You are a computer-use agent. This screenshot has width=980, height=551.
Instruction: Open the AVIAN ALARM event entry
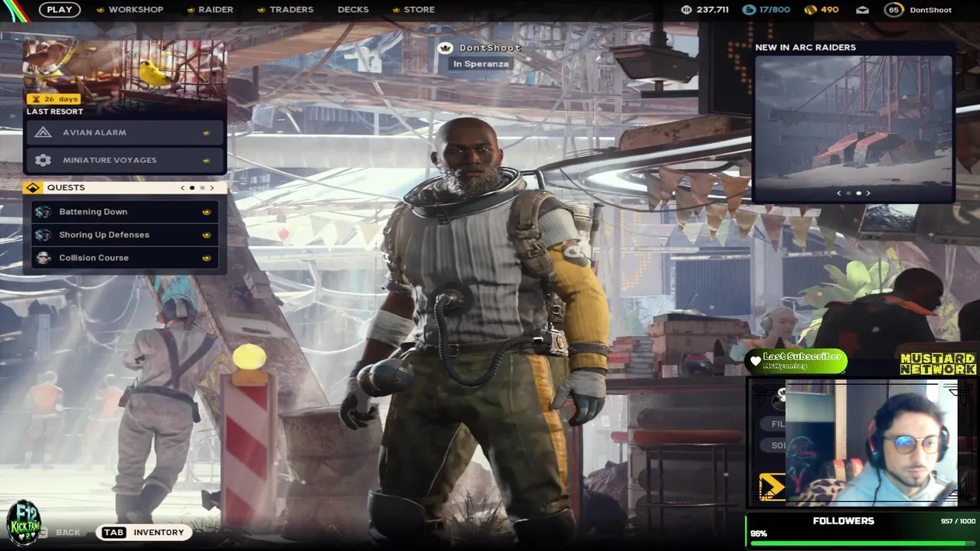pyautogui.click(x=125, y=132)
